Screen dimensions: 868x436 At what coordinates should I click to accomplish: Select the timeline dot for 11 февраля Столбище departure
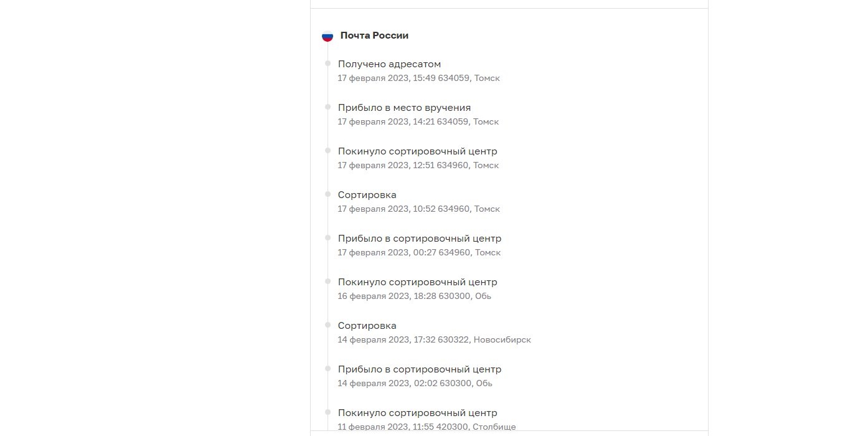pos(328,412)
